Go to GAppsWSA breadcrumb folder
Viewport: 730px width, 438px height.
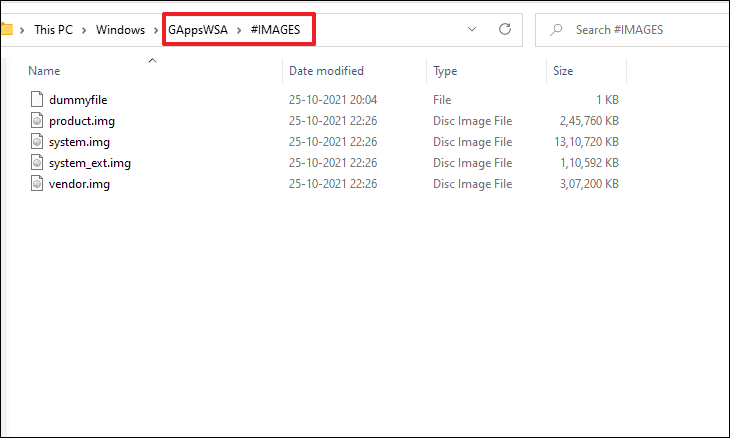coord(198,30)
